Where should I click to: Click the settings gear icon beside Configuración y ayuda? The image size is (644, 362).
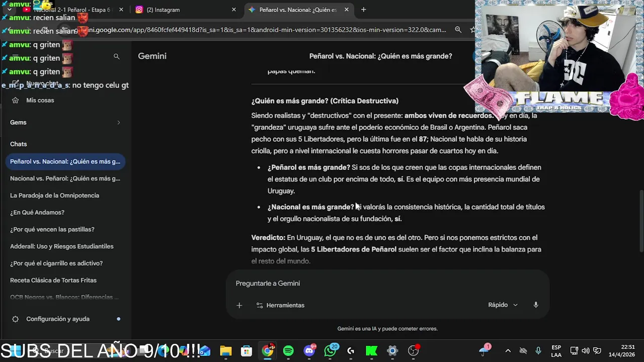pyautogui.click(x=15, y=319)
